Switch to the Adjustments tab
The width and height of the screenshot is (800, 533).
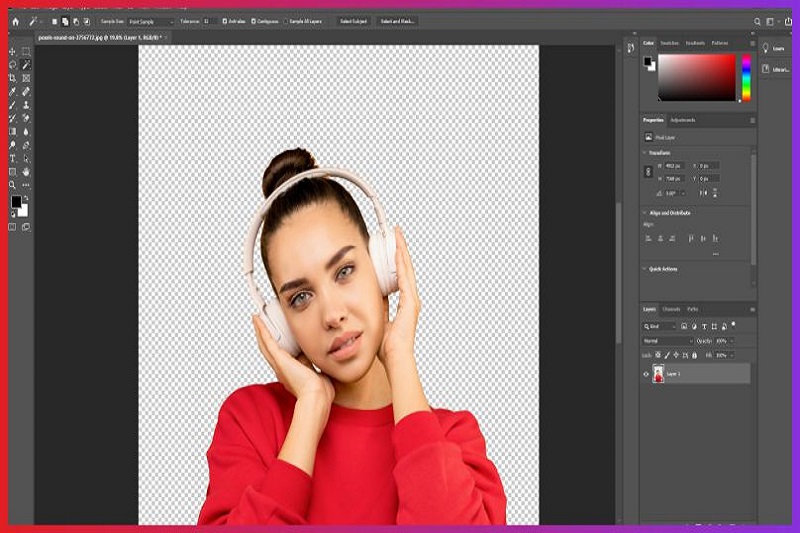[x=683, y=120]
